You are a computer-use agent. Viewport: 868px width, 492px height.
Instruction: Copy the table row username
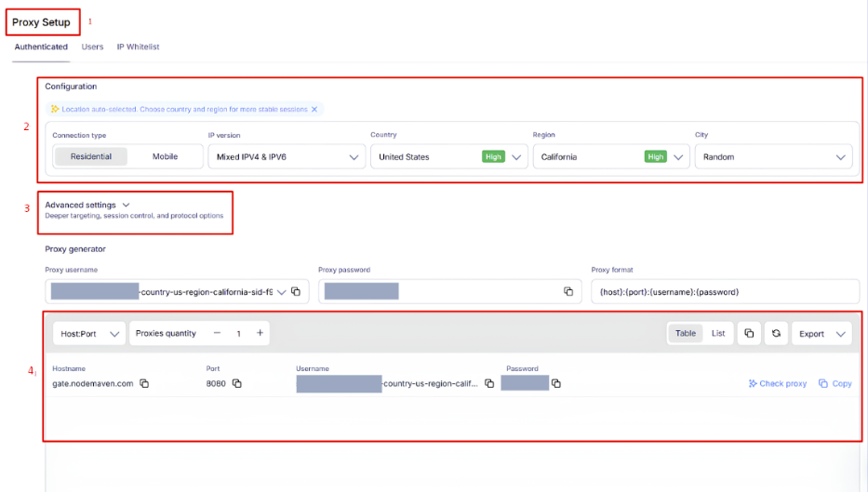pos(489,383)
